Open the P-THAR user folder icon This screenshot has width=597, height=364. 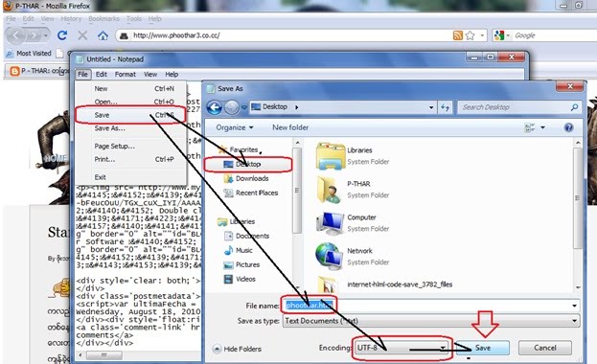(x=329, y=190)
